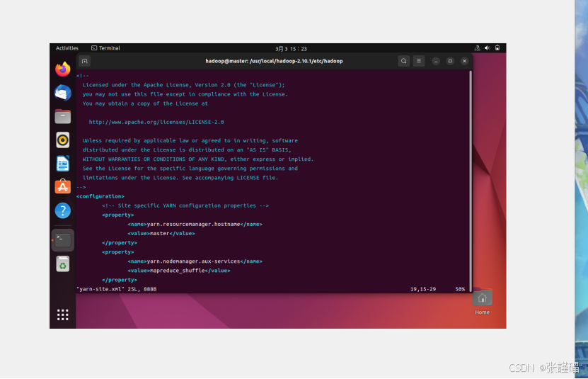Click yarn.resourcemanager.hostname name line
This screenshot has width=588, height=379.
(195, 225)
